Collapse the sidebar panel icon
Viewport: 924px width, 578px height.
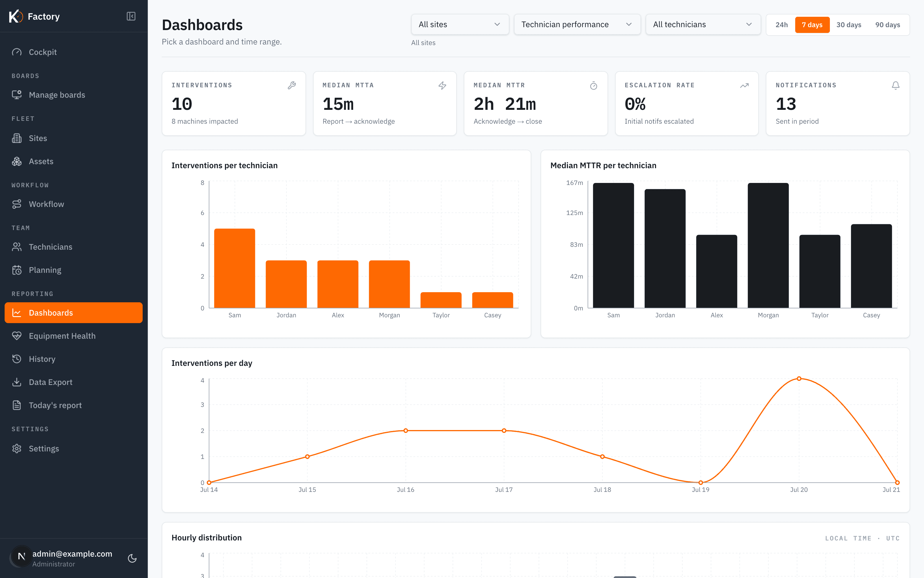[131, 16]
